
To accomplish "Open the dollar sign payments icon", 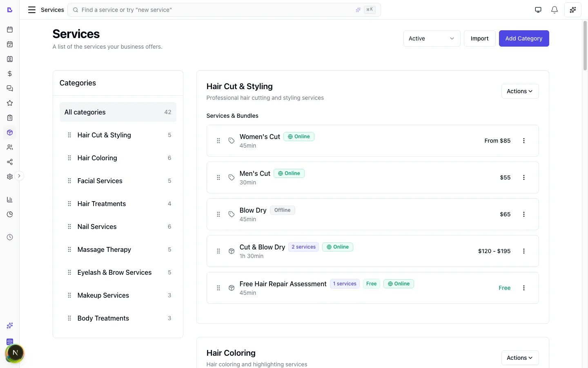I will [x=10, y=74].
